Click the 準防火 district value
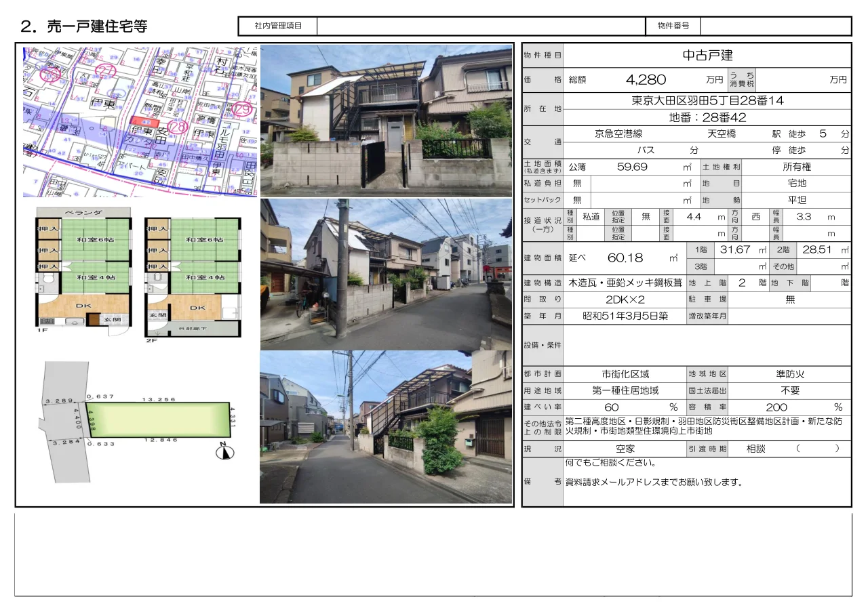Viewport: 868px width, 614px height. 790,374
